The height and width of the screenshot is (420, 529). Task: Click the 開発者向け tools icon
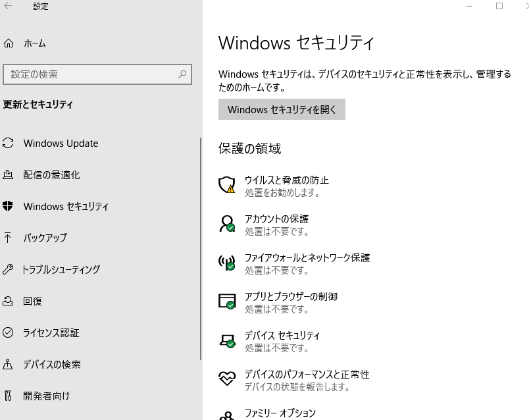click(8, 396)
